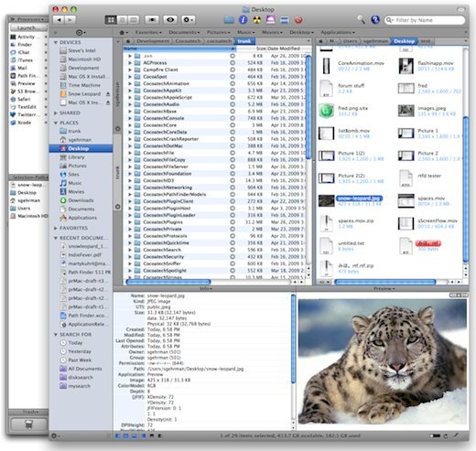Go forward with the toolbar forward arrow

tap(70, 20)
